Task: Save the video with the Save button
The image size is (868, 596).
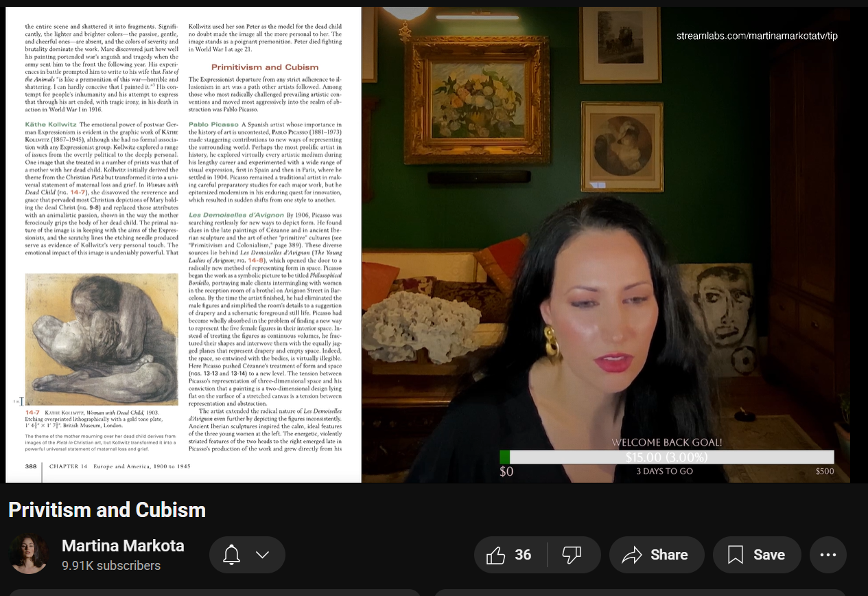Action: pyautogui.click(x=757, y=555)
